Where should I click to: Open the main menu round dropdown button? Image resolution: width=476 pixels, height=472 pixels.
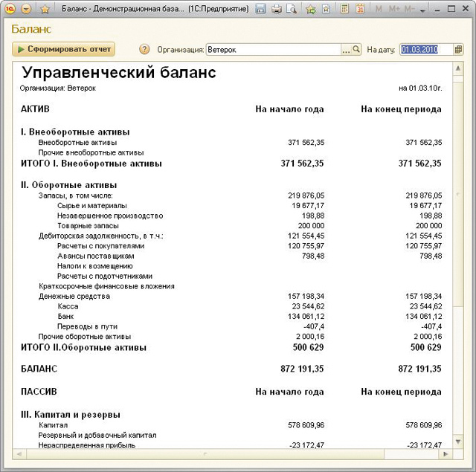(x=27, y=9)
